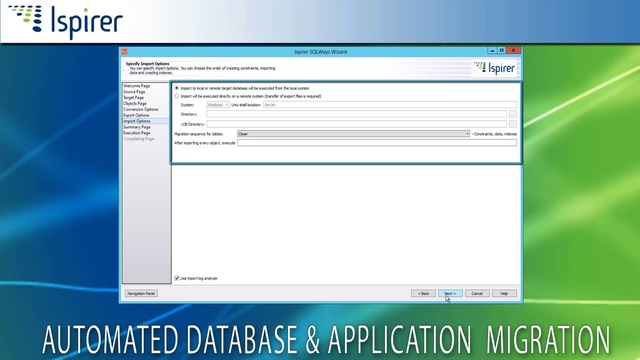Browse for LOB Directory with ellipsis button
This screenshot has width=640, height=360.
513,124
